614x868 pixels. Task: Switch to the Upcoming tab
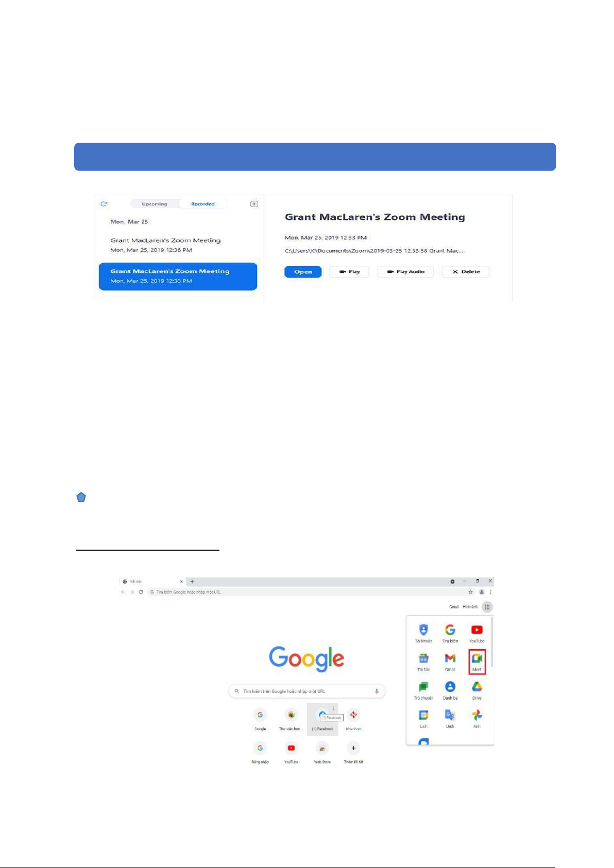[x=155, y=204]
